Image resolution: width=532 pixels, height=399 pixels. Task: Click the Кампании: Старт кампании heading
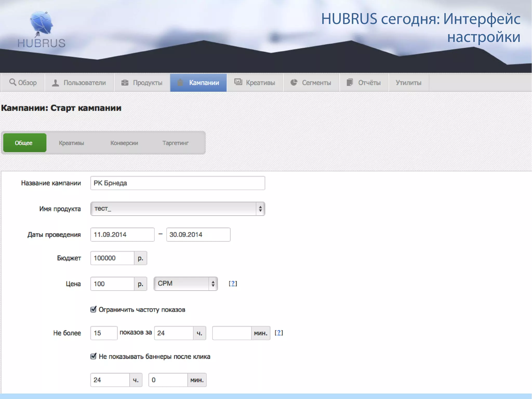[x=61, y=108]
